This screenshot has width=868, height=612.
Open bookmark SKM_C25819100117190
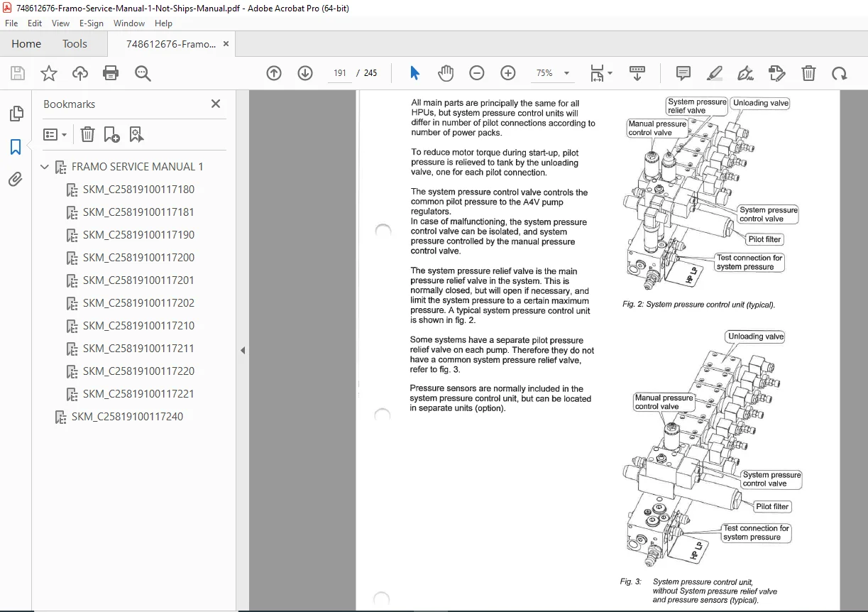tap(138, 235)
